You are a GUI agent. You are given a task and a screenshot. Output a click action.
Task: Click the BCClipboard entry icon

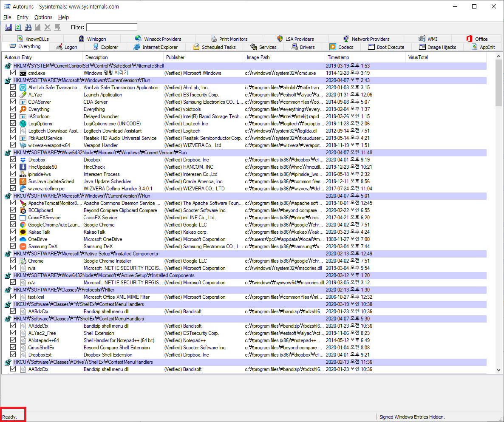pyautogui.click(x=23, y=210)
